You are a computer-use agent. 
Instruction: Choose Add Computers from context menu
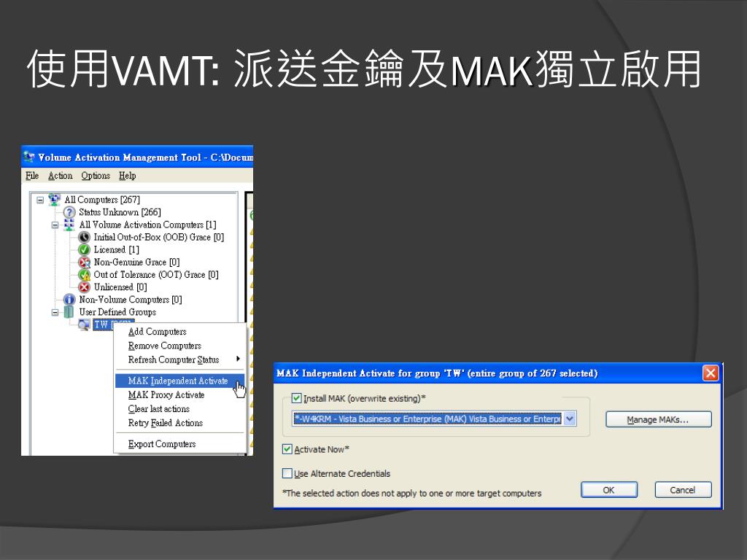(158, 332)
